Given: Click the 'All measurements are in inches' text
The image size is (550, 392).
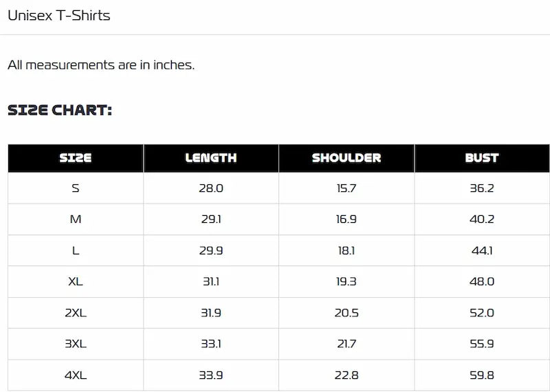Looking at the screenshot, I should pyautogui.click(x=101, y=65).
